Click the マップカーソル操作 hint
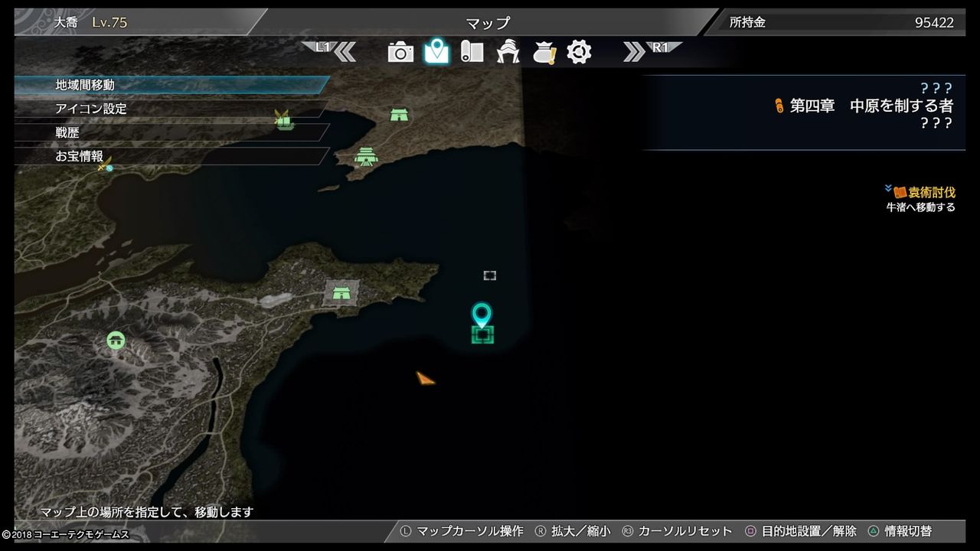 point(462,530)
